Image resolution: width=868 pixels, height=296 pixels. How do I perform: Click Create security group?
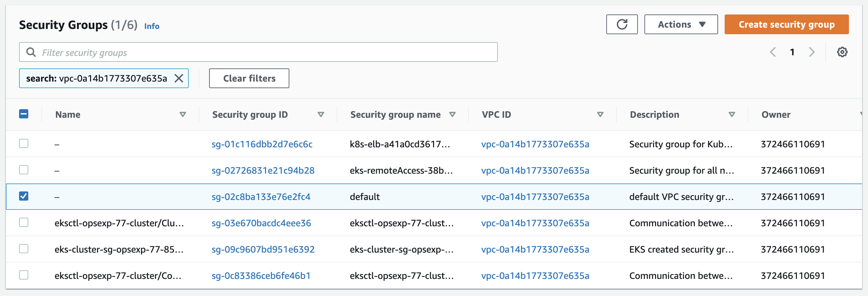[x=786, y=24]
